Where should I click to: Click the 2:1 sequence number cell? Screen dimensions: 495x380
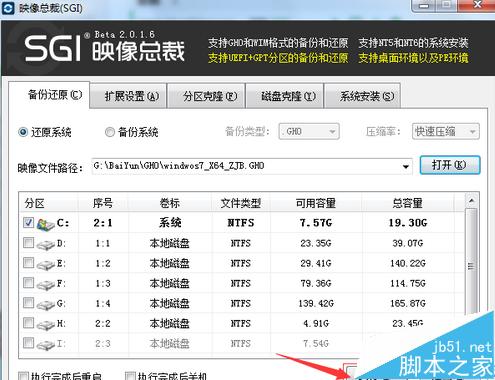coord(103,223)
